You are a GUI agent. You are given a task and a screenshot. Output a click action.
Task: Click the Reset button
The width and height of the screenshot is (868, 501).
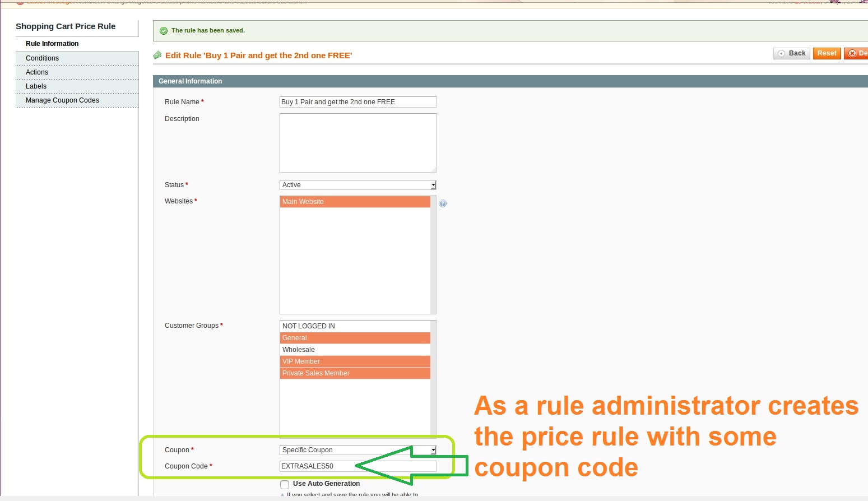tap(827, 53)
